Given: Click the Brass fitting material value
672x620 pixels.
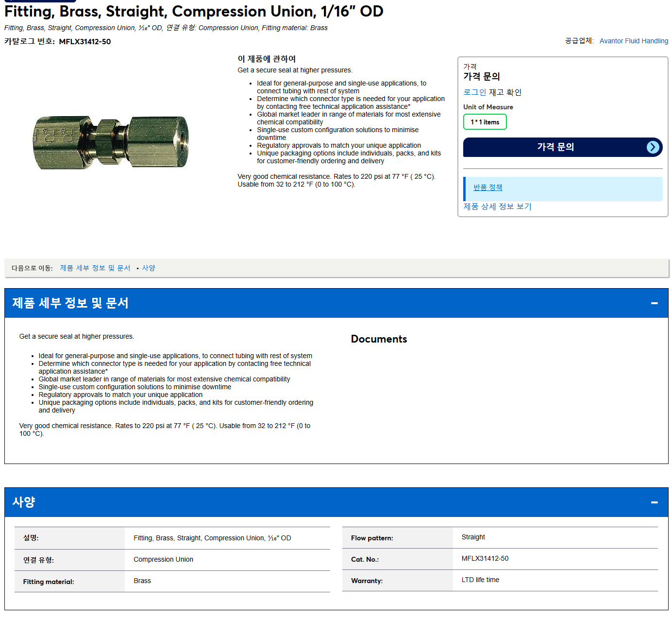Looking at the screenshot, I should (142, 581).
